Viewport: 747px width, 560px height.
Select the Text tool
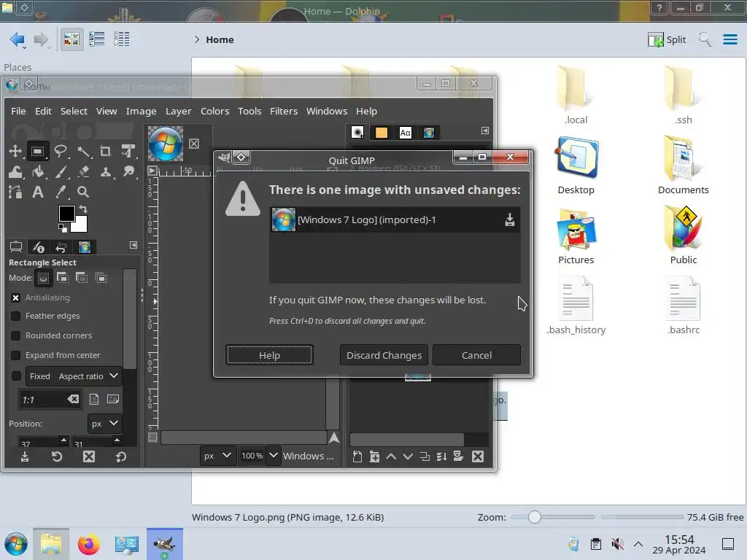tap(38, 192)
